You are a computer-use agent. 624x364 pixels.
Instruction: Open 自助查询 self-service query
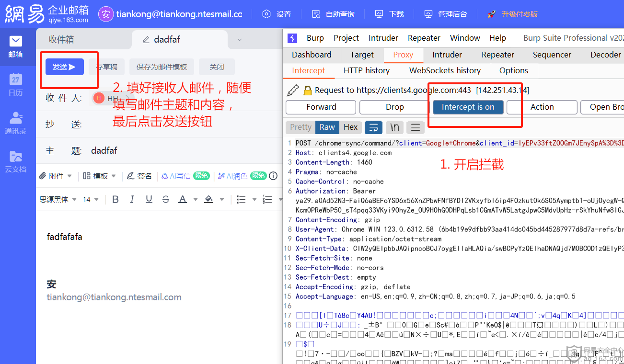pyautogui.click(x=333, y=14)
